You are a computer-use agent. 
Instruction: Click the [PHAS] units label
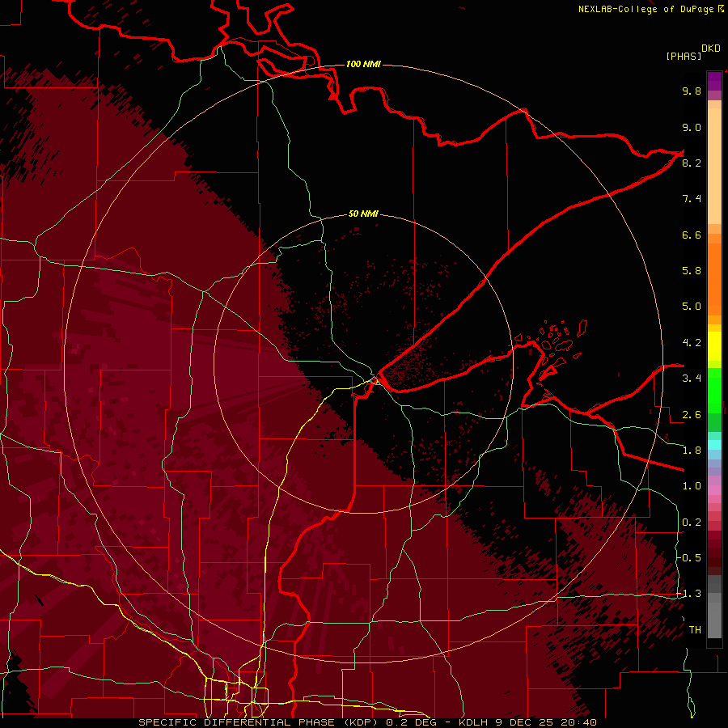pos(684,56)
